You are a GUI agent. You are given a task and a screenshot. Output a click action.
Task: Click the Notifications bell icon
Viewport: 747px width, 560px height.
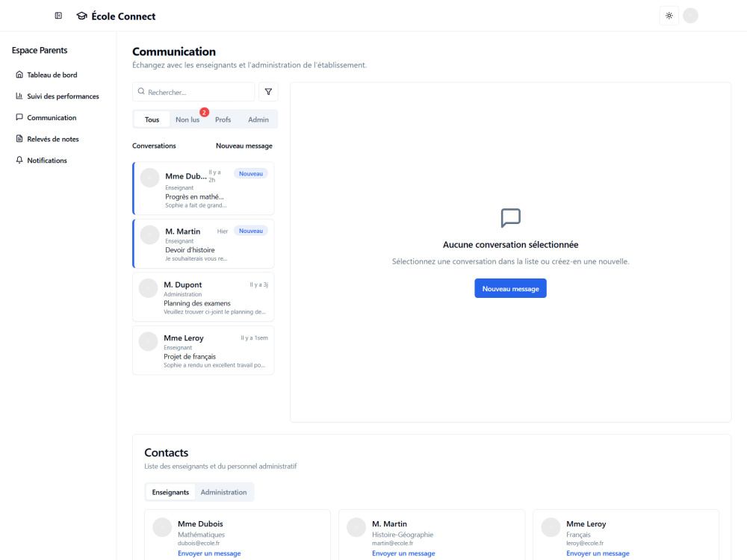19,160
